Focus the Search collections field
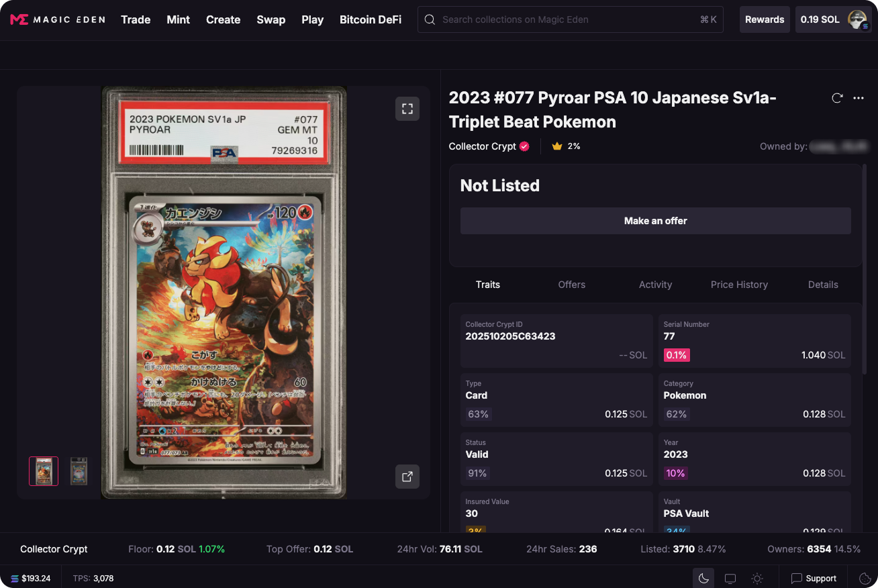 (571, 19)
